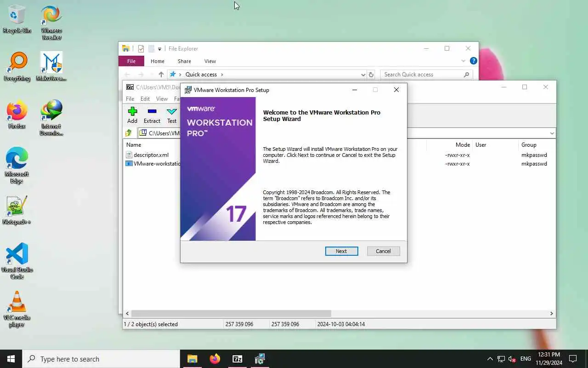588x368 pixels.
Task: Open the Edit menu in 7-Zip
Action: coord(145,99)
